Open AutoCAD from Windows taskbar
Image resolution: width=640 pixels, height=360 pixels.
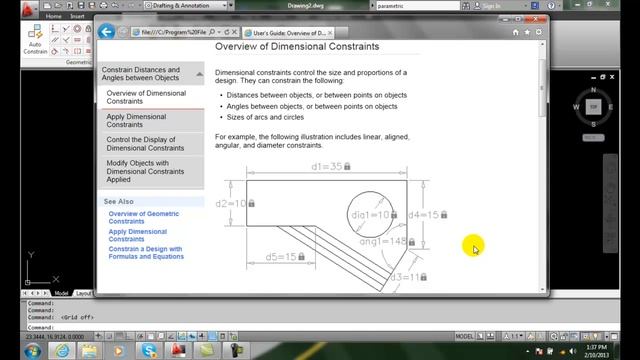point(178,351)
